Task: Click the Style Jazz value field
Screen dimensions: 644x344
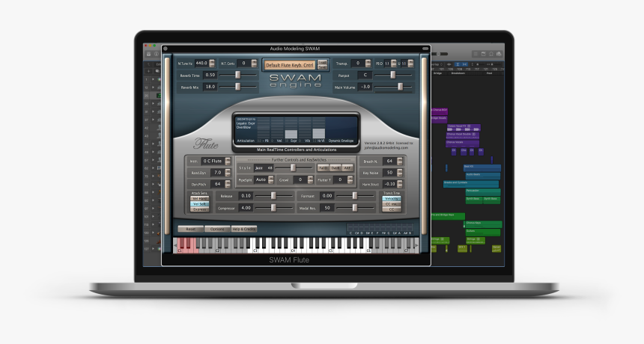Action: pos(264,168)
